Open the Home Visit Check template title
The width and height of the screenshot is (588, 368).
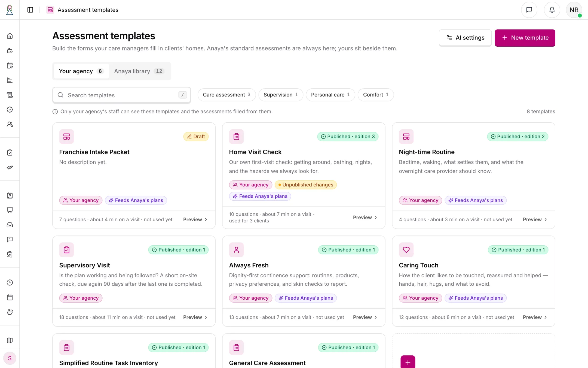(255, 152)
